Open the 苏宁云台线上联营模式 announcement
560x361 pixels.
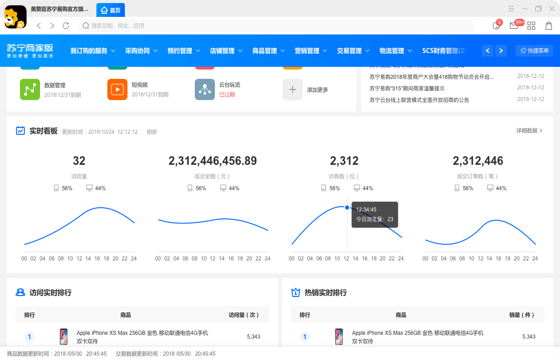click(x=419, y=100)
